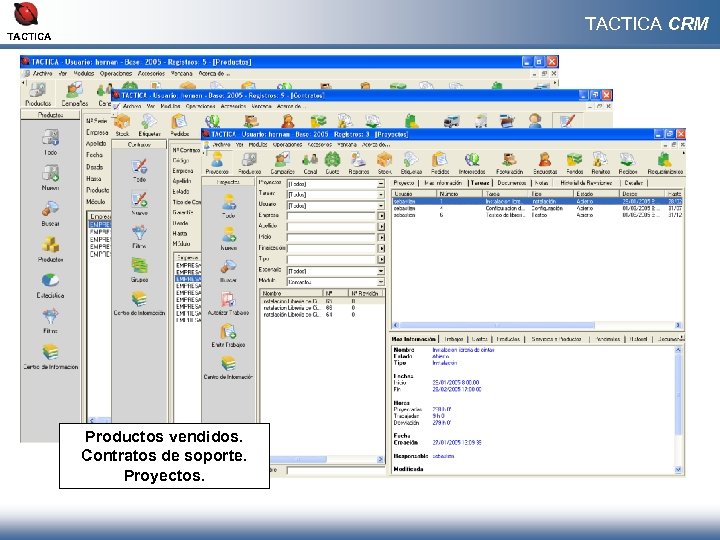Click scroll down arrow in Más Información panel
720x540 pixels.
(x=679, y=469)
